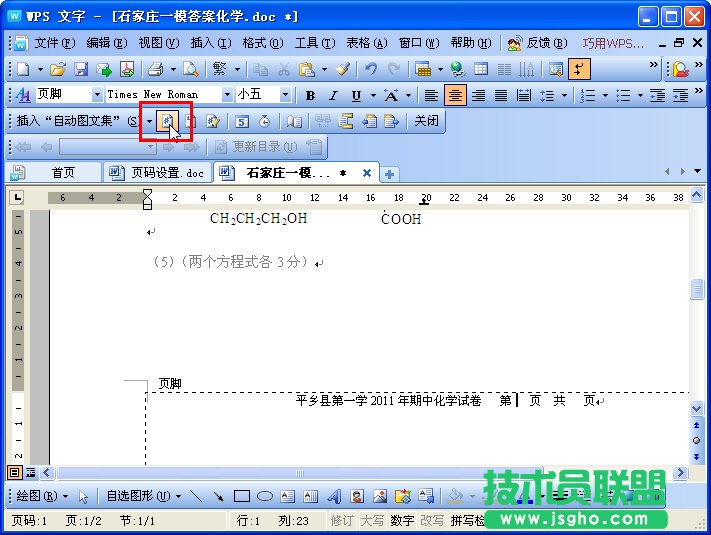Open Times New Roman font dropdown
The width and height of the screenshot is (711, 535).
click(x=227, y=95)
